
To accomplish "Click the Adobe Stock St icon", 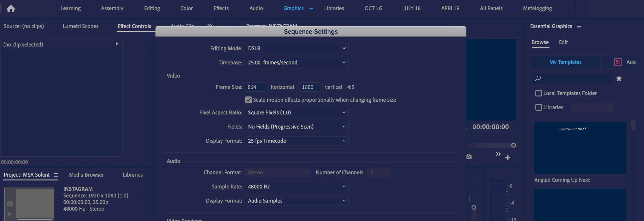I will 618,62.
